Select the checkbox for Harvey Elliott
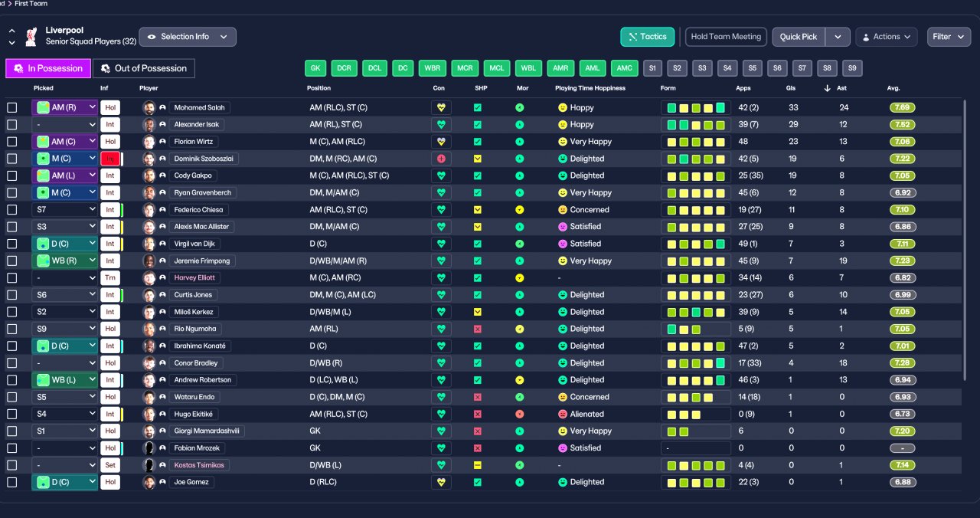This screenshot has width=980, height=518. (x=11, y=278)
